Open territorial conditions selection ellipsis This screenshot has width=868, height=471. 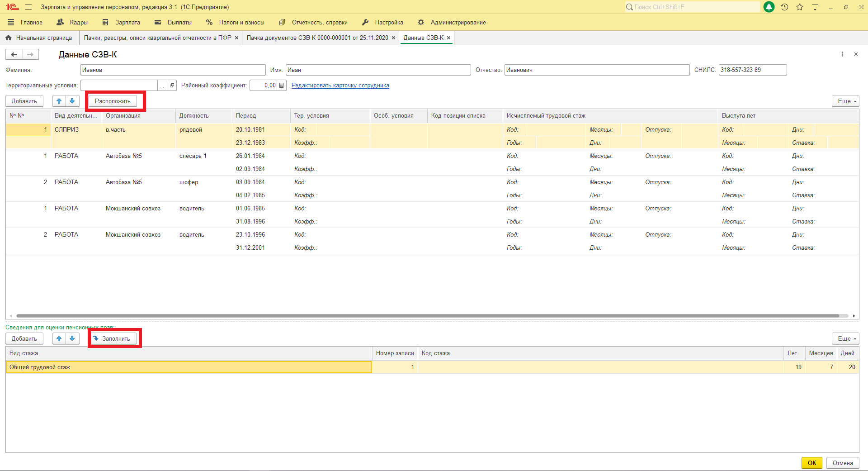click(x=162, y=85)
